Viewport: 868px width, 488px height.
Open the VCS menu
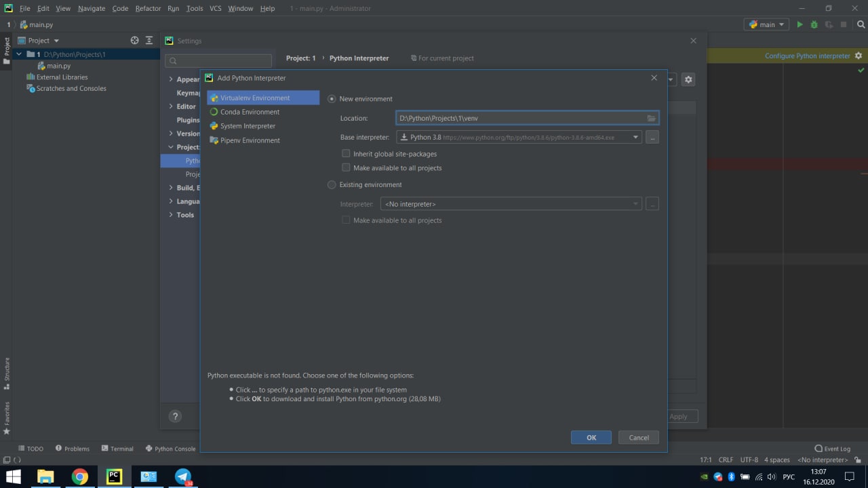pyautogui.click(x=216, y=8)
